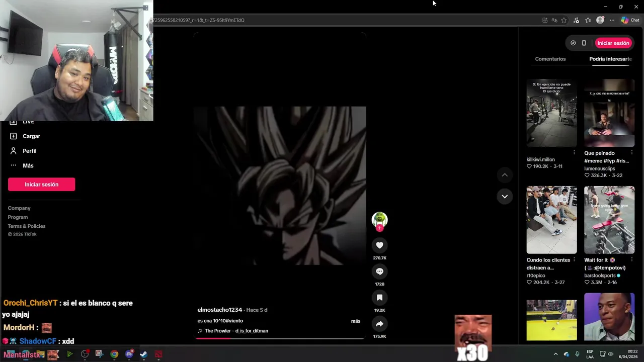The width and height of the screenshot is (644, 362).
Task: Open the Program footer link
Action: click(x=18, y=217)
